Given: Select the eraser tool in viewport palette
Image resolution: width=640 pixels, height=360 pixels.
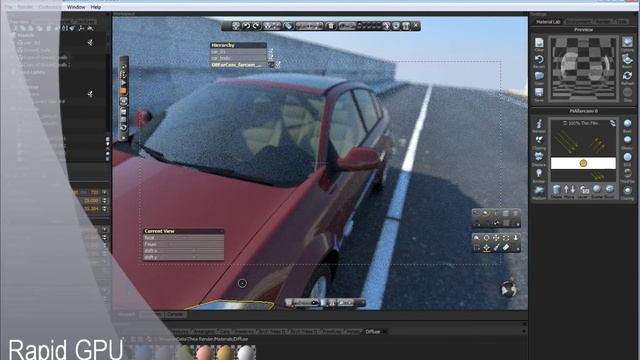Looking at the screenshot, I should pos(506,247).
